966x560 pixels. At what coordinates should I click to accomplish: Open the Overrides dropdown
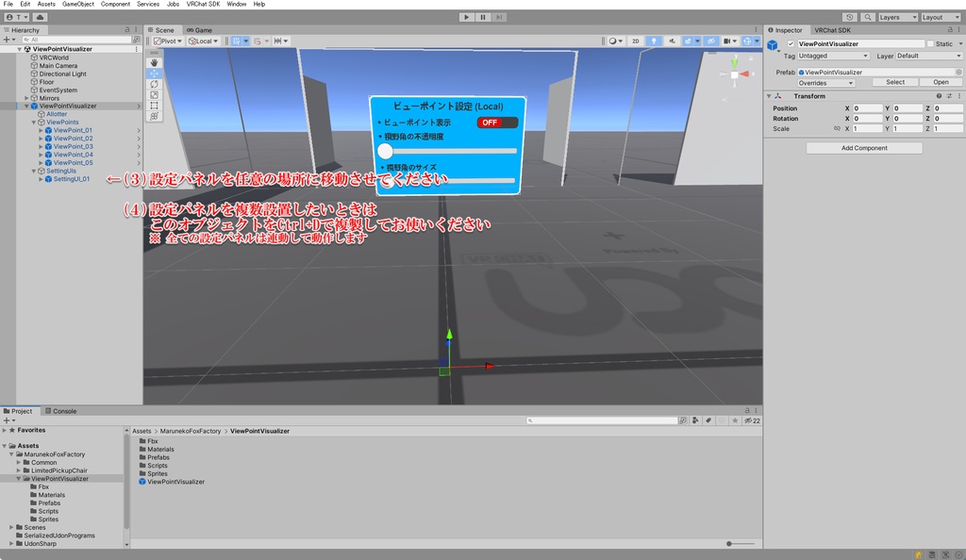[x=826, y=82]
